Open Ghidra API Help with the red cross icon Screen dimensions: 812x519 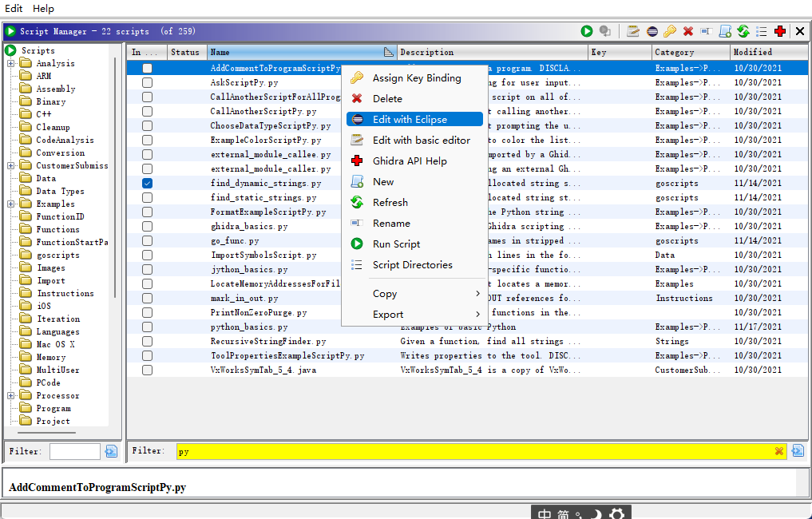[780, 31]
